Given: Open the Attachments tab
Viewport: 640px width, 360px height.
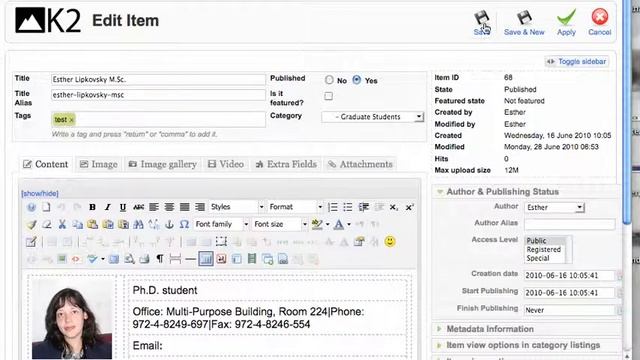Looking at the screenshot, I should pos(360,164).
